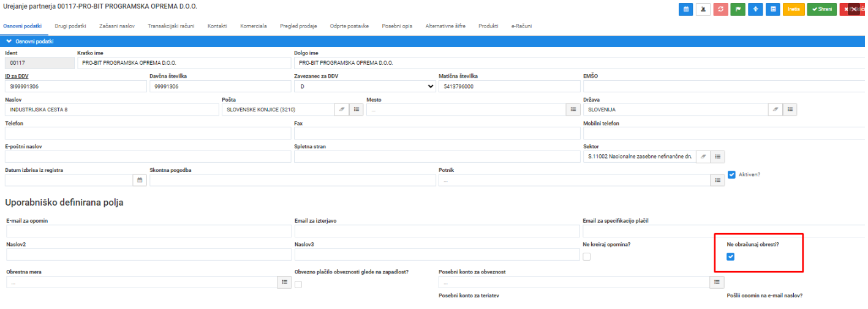Click the Email za specifikacijo plačil field
The height and width of the screenshot is (309, 868).
[725, 231]
